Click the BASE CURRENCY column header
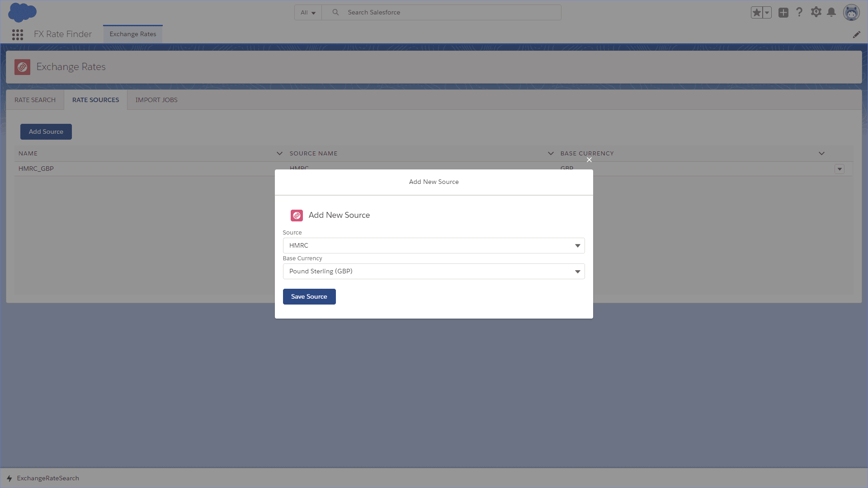This screenshot has height=488, width=868. [x=587, y=153]
